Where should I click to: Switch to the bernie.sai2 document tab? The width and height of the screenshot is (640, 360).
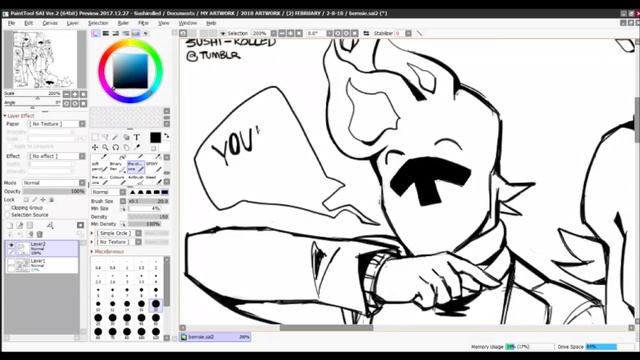(x=215, y=337)
